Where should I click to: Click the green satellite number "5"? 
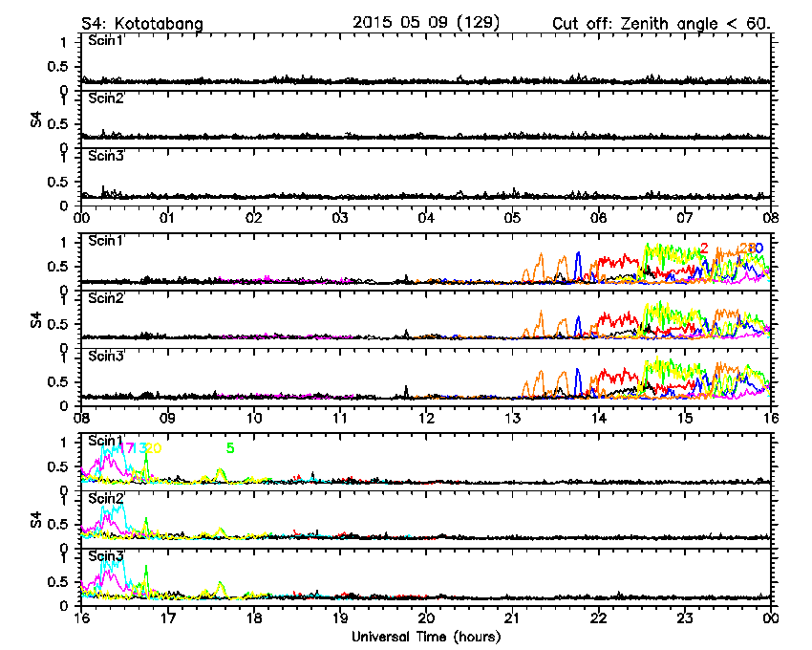tap(230, 448)
